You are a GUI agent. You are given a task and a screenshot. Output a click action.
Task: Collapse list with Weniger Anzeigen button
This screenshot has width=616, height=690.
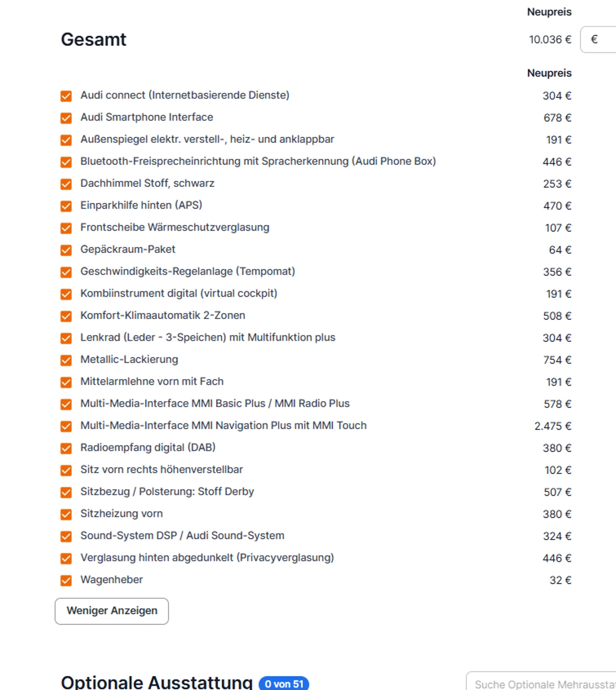(112, 611)
